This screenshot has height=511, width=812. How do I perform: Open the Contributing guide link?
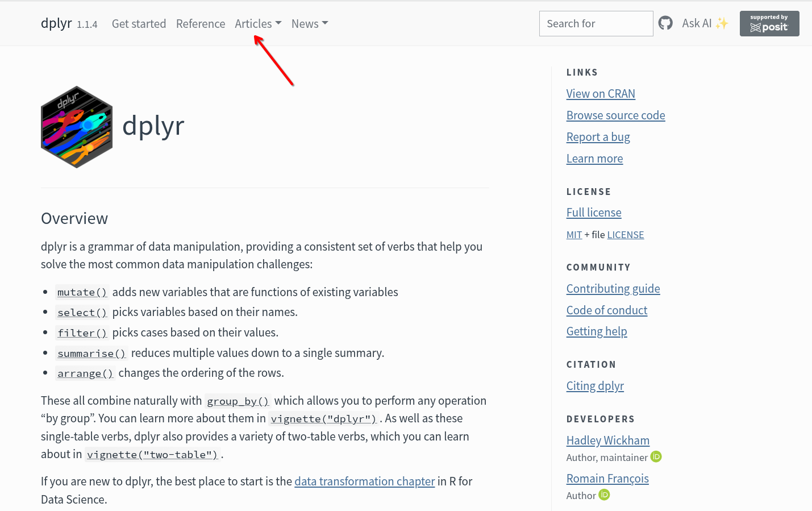pyautogui.click(x=613, y=289)
